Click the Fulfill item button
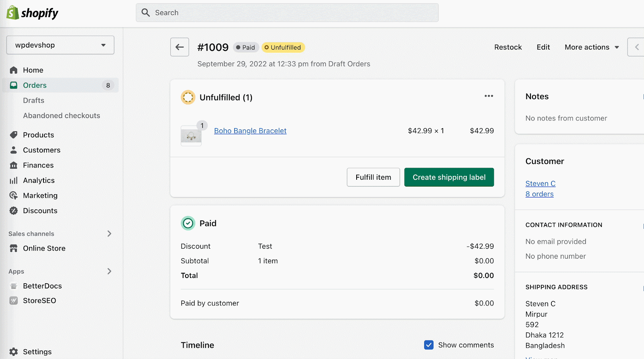Screen dimensions: 644x359 pyautogui.click(x=373, y=177)
